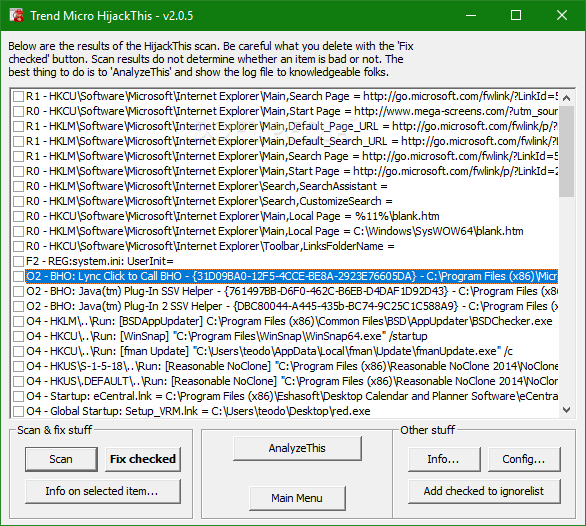The width and height of the screenshot is (586, 526).
Task: Open Info on selected item
Action: point(103,491)
